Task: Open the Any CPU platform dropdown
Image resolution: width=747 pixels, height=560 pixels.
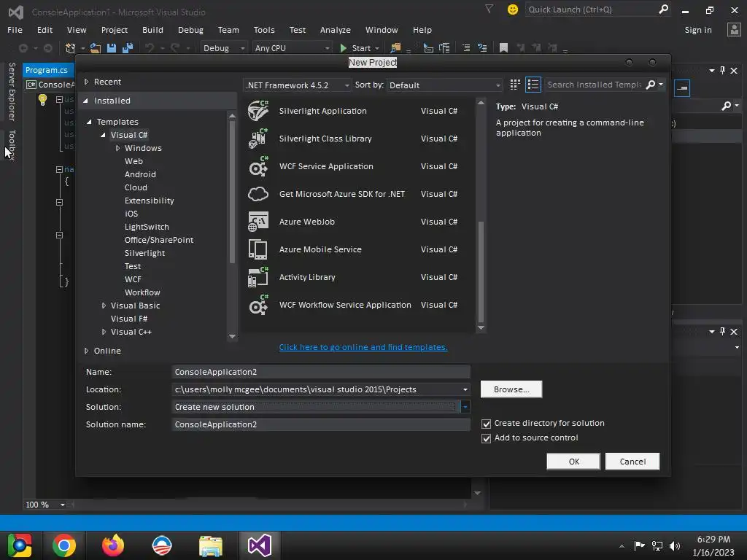Action: point(292,48)
